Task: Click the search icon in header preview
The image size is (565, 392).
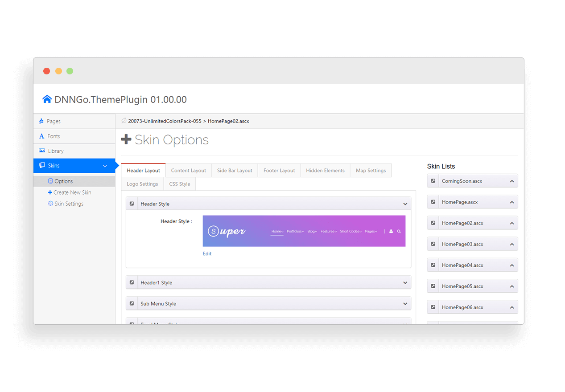Action: [399, 231]
